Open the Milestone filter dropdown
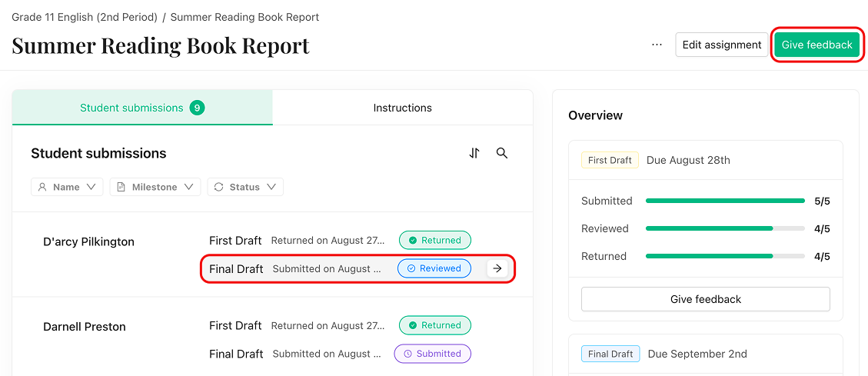Screen dimensions: 868x376 click(x=155, y=187)
